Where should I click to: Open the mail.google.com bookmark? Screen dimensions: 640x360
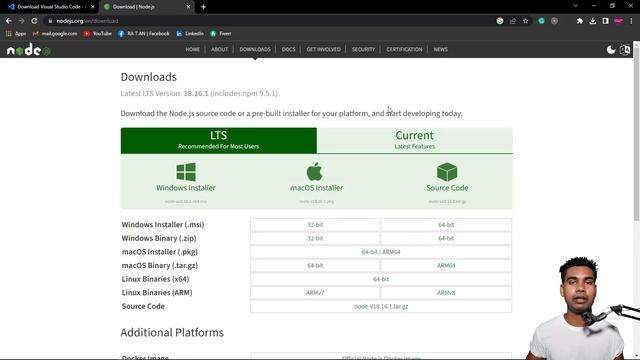[55, 33]
